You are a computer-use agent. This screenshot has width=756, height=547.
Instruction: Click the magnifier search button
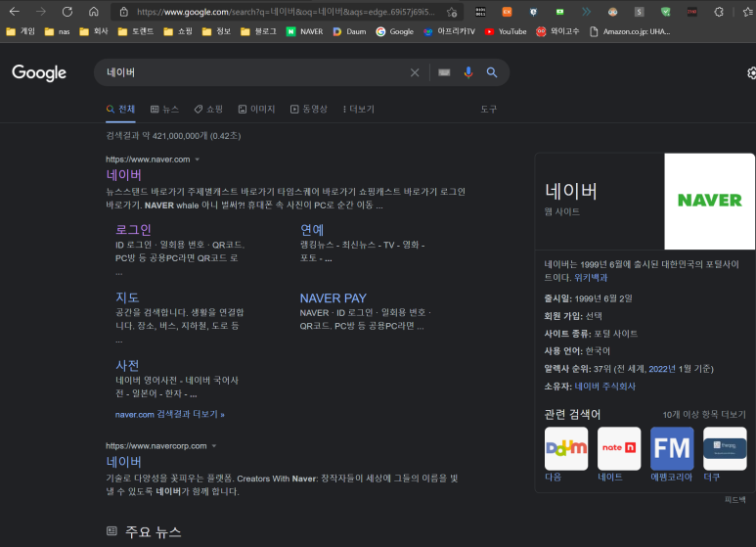[492, 72]
